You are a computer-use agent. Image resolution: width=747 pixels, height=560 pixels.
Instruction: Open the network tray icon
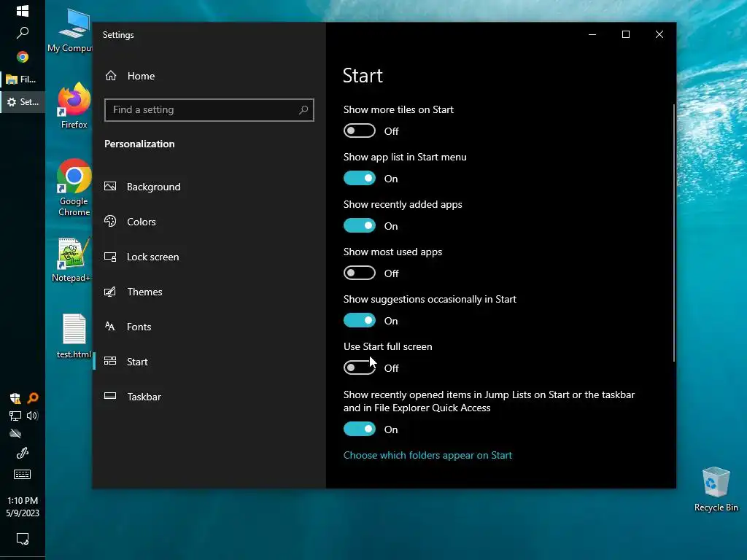coord(15,416)
